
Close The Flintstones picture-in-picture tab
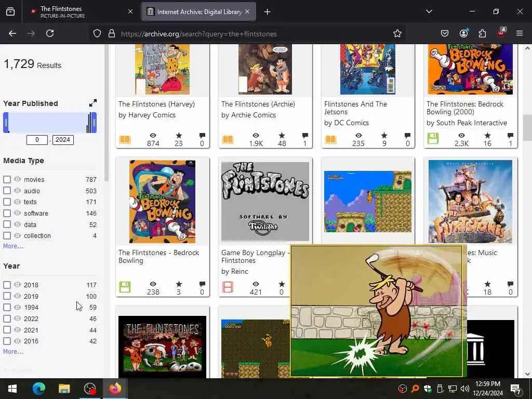[130, 12]
